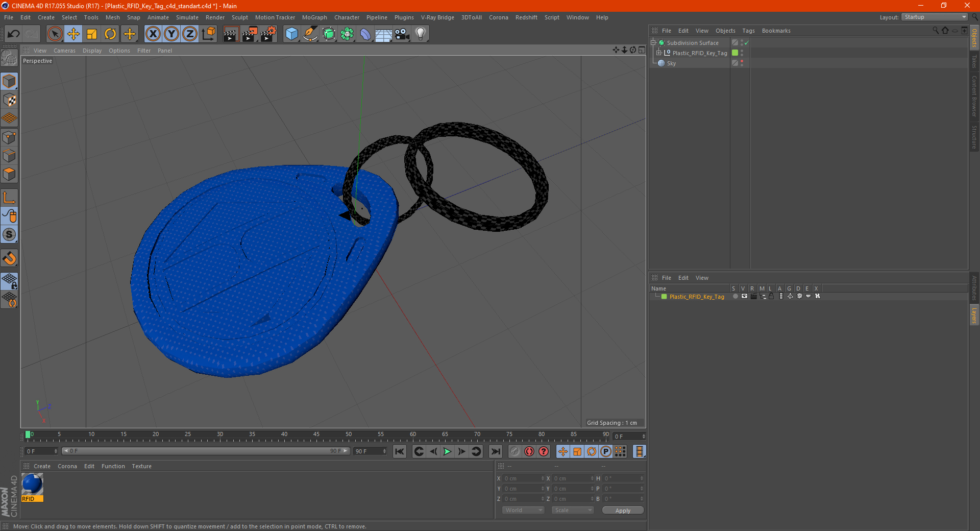Toggle layer Solo dot for Plastic_RFID_Key_Tag
The width and height of the screenshot is (980, 531).
click(x=735, y=297)
